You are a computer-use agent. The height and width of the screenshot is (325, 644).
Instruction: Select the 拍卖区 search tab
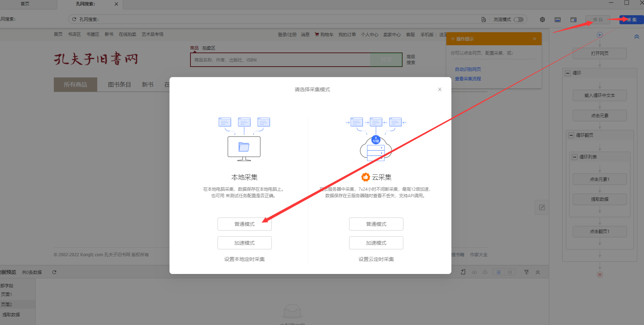tap(209, 48)
